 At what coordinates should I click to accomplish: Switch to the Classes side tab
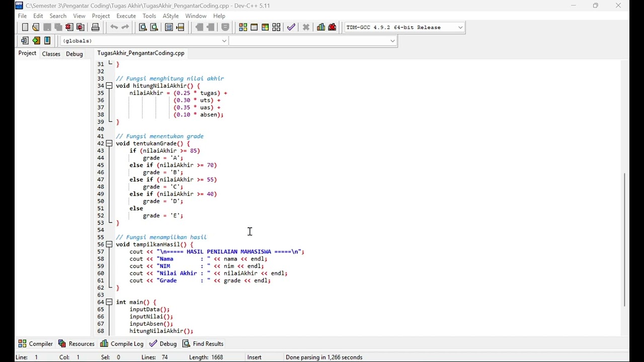[51, 54]
